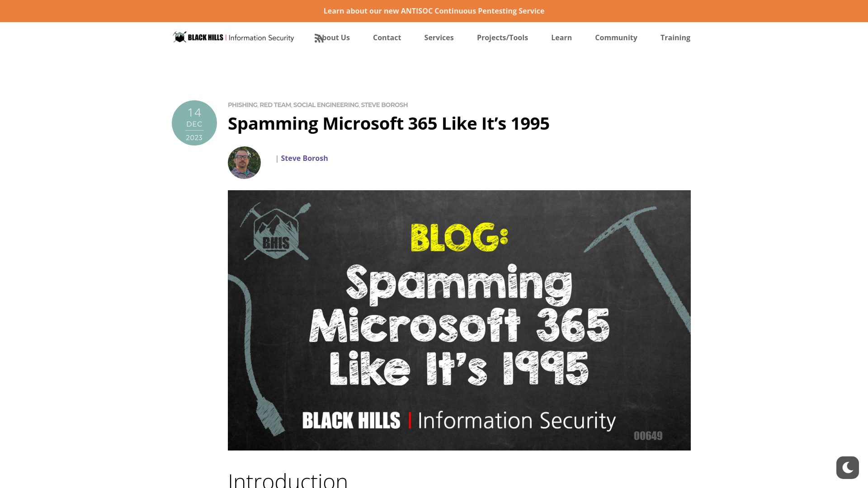The width and height of the screenshot is (868, 488).
Task: Click the Contact navigation item
Action: (387, 37)
